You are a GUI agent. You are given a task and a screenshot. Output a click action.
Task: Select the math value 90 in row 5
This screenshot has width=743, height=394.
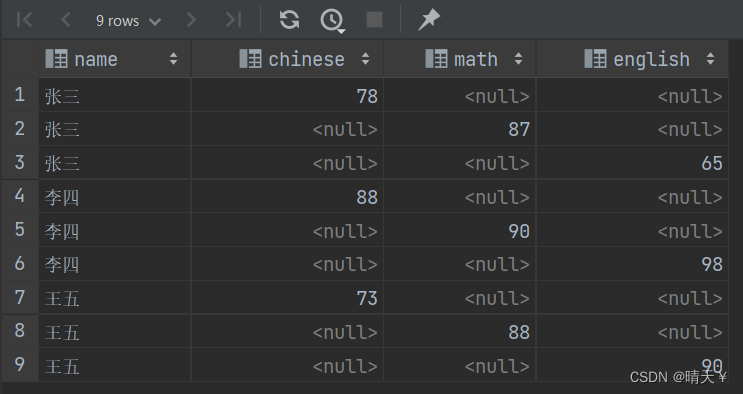tap(460, 230)
